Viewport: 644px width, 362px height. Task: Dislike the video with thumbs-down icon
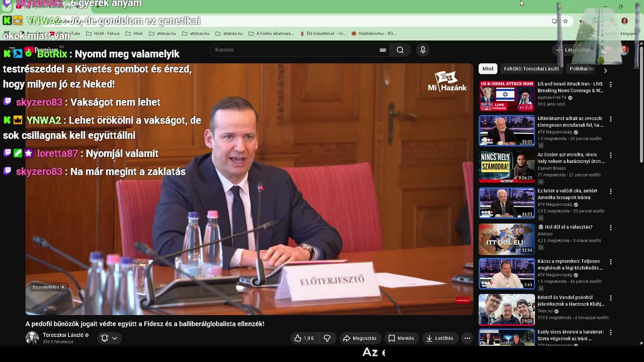pyautogui.click(x=327, y=338)
